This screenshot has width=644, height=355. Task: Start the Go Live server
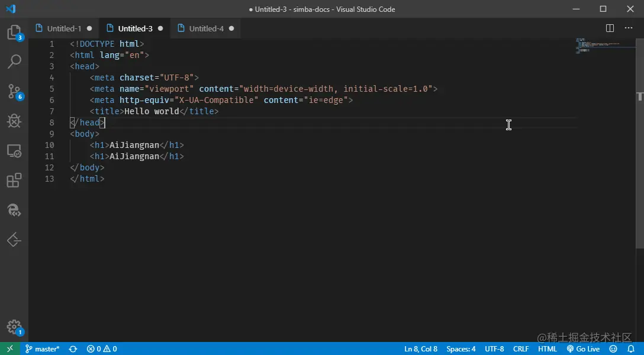coord(583,349)
